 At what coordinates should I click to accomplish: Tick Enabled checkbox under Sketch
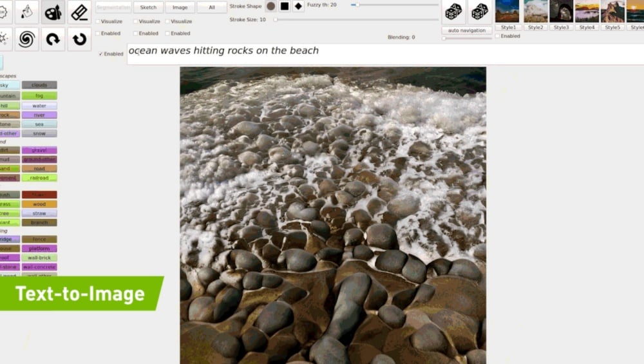tap(135, 34)
